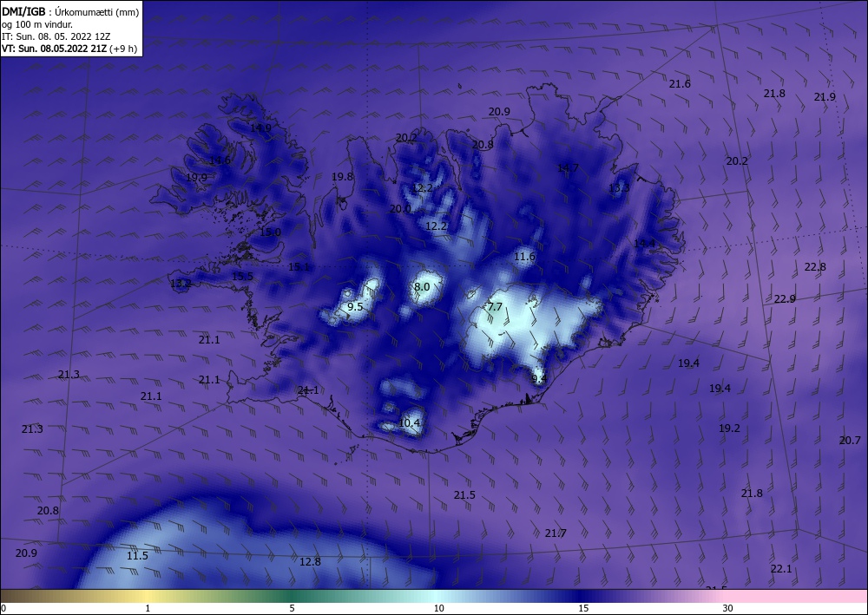
Task: Select the 15.5 value label
Action: (242, 277)
